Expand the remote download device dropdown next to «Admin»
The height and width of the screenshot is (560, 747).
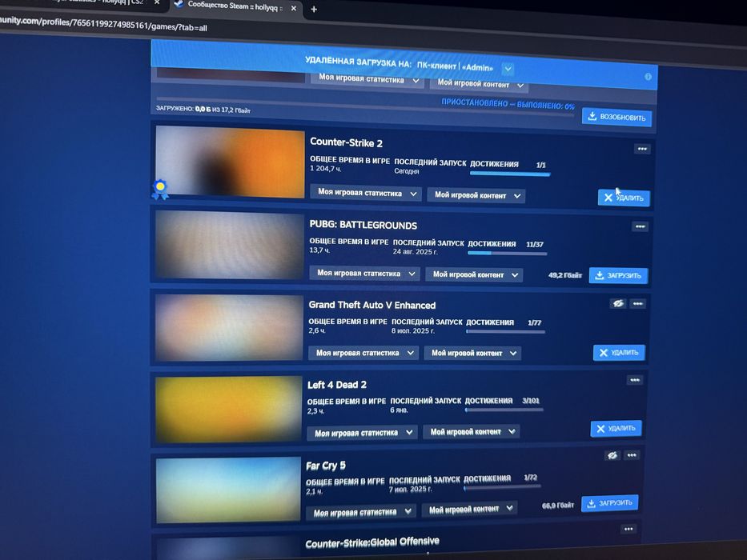pyautogui.click(x=508, y=69)
